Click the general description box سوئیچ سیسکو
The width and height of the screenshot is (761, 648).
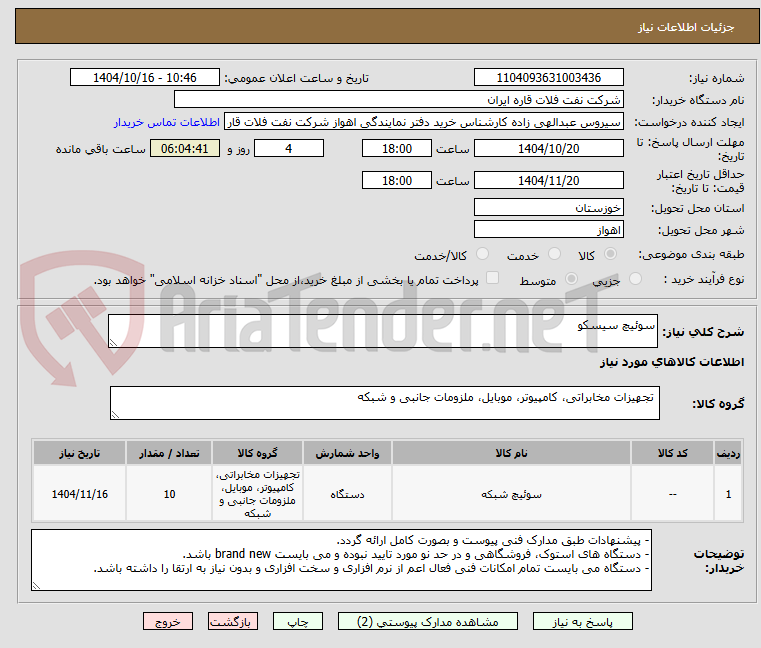pos(382,331)
